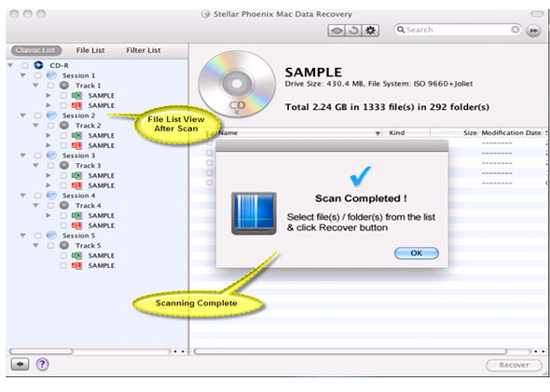Click the Session 5 disc icon
Image resolution: width=550 pixels, height=392 pixels.
[x=51, y=236]
